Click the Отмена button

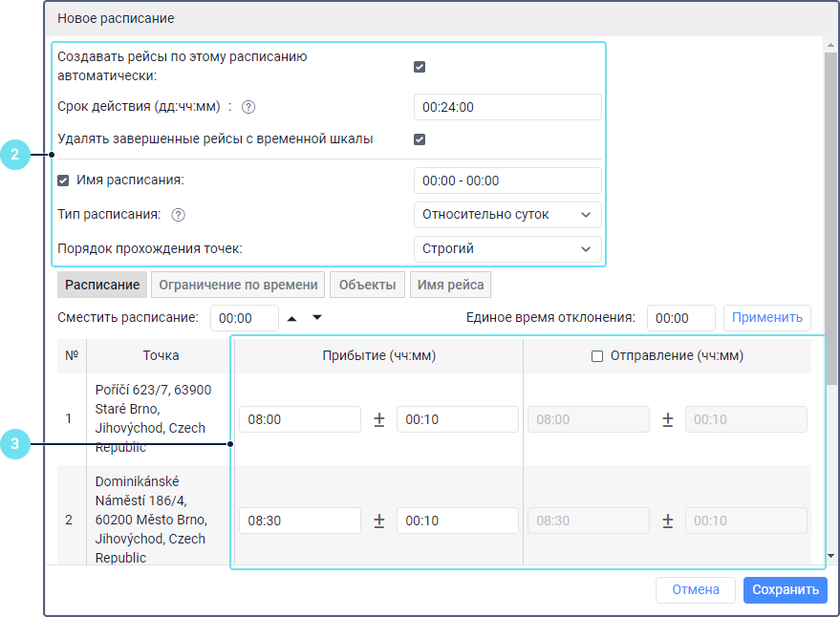[695, 590]
